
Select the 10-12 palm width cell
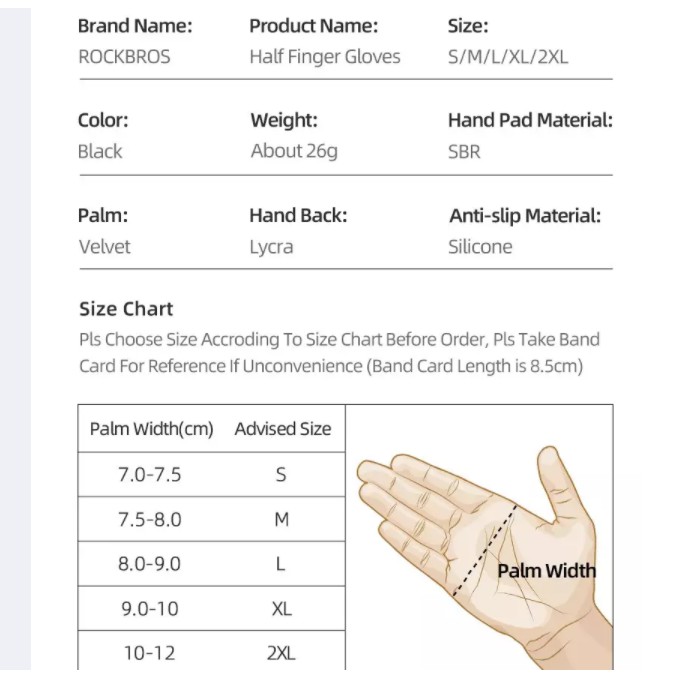point(149,653)
